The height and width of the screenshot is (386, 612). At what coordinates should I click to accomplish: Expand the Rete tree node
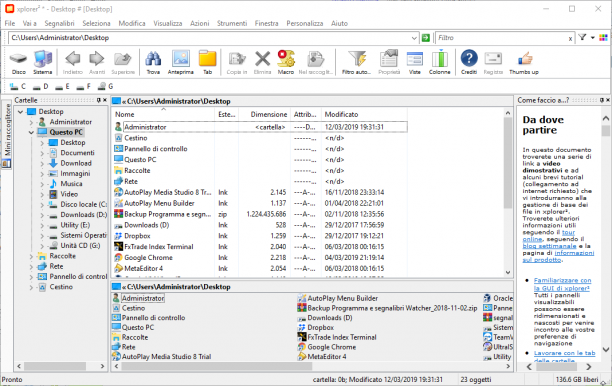[x=31, y=267]
